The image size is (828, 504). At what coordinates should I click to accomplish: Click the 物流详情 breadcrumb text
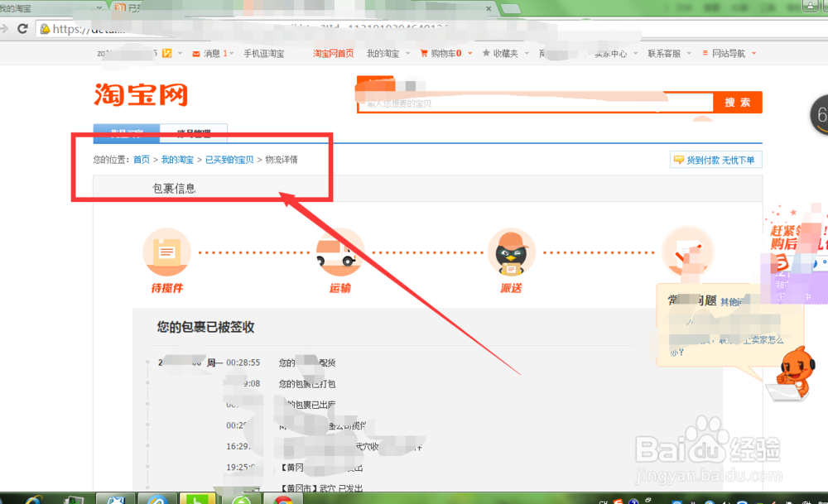coord(282,160)
